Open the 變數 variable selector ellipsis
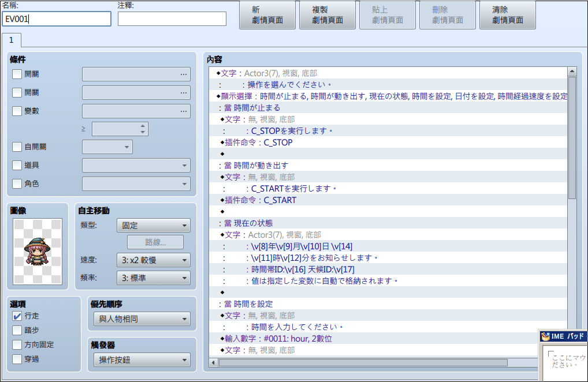The height and width of the screenshot is (382, 588). 183,111
